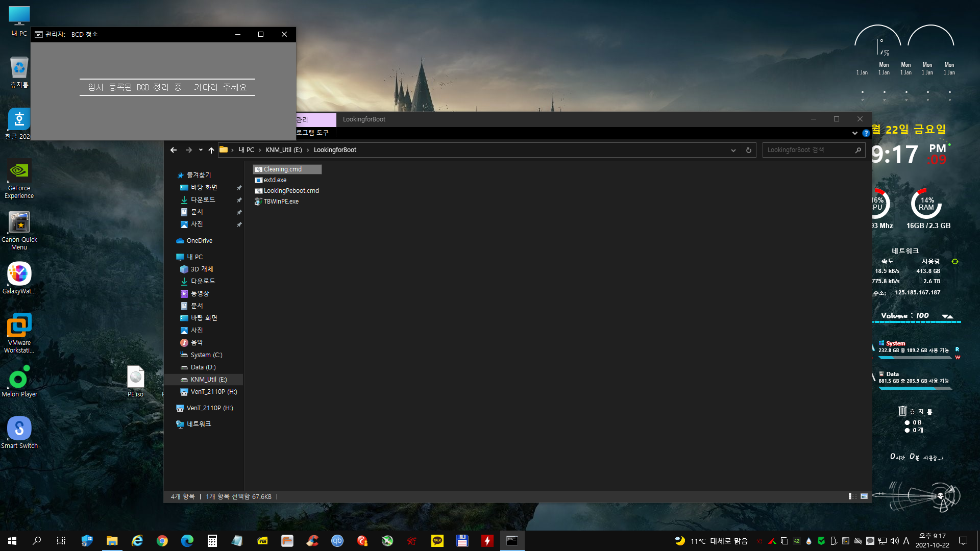This screenshot has width=980, height=551.
Task: Open Explorer help question mark
Action: tap(866, 133)
